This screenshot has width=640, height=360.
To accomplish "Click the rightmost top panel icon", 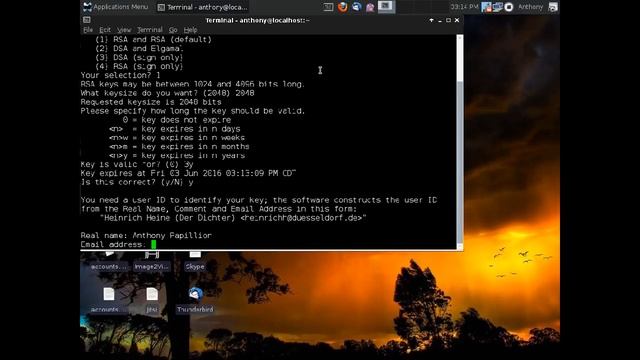I will (553, 7).
